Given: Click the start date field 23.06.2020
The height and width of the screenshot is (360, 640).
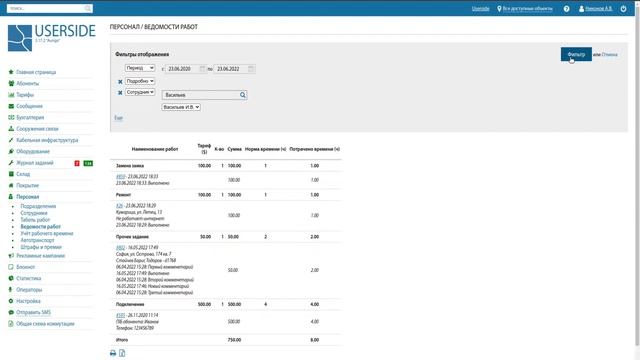Looking at the screenshot, I should (182, 69).
